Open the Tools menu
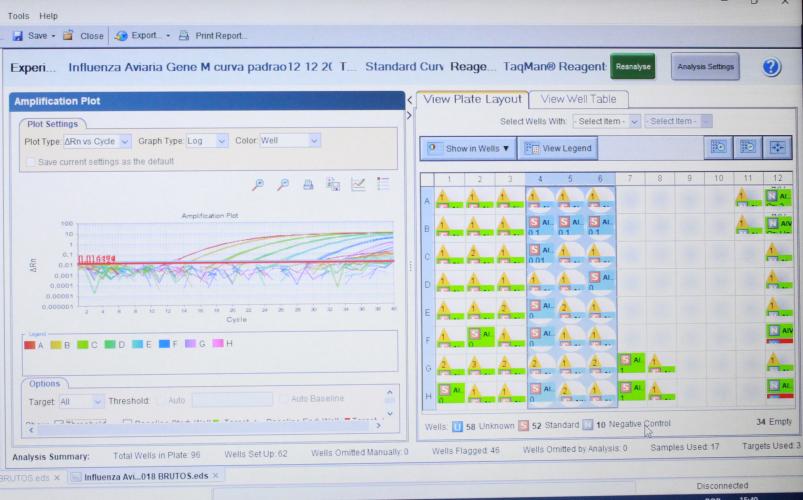This screenshot has height=500, width=803. (18, 16)
